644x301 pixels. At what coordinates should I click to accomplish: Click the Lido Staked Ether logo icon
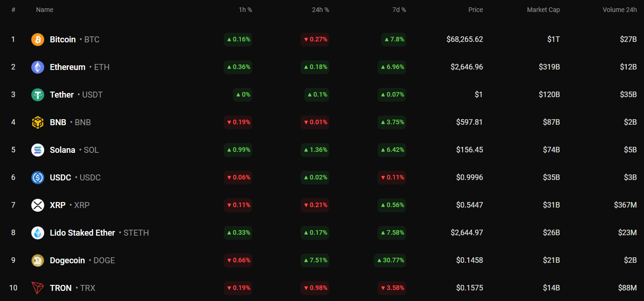(38, 233)
